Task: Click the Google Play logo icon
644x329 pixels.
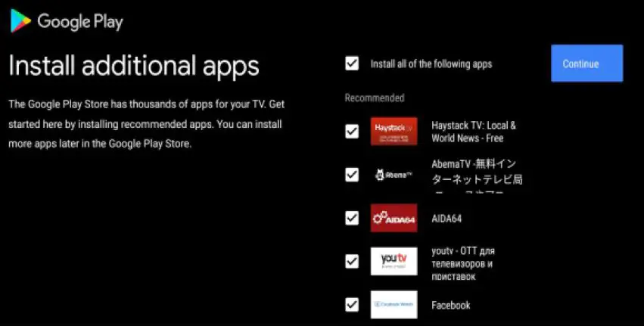Action: click(20, 20)
